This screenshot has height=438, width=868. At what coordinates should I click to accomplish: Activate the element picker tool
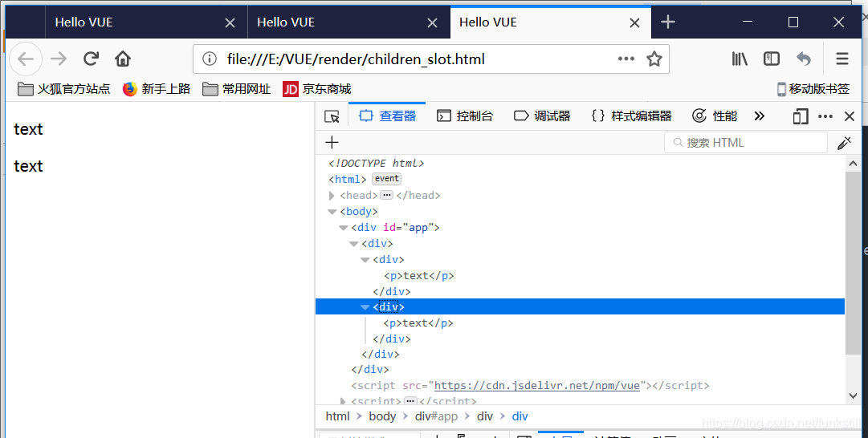pos(332,116)
